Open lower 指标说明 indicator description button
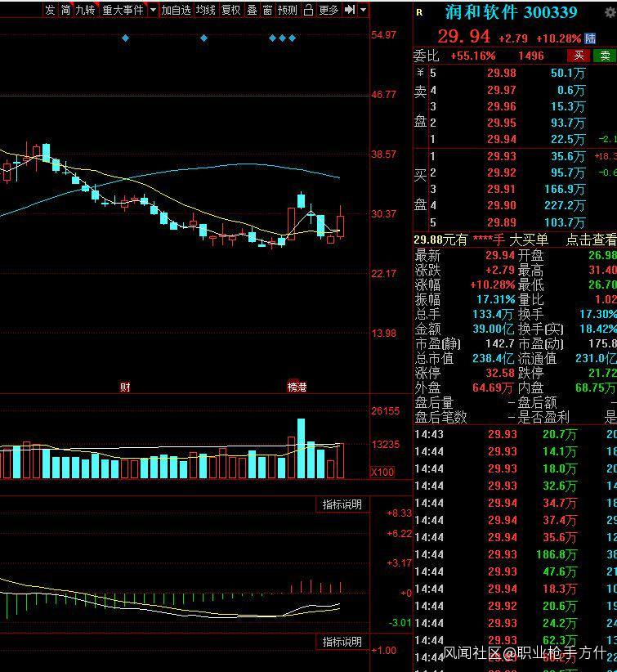The height and width of the screenshot is (672, 617). pyautogui.click(x=342, y=642)
